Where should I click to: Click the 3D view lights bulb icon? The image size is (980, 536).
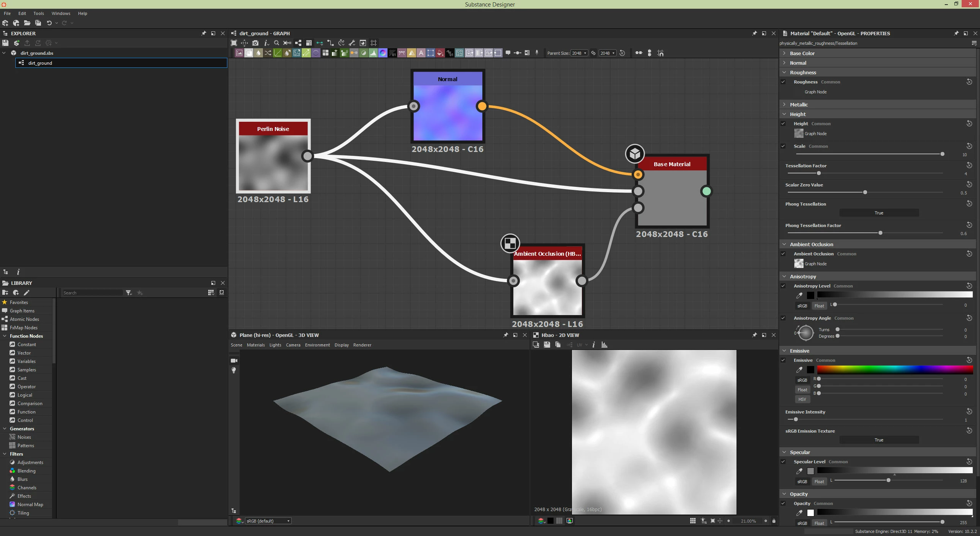coord(234,371)
